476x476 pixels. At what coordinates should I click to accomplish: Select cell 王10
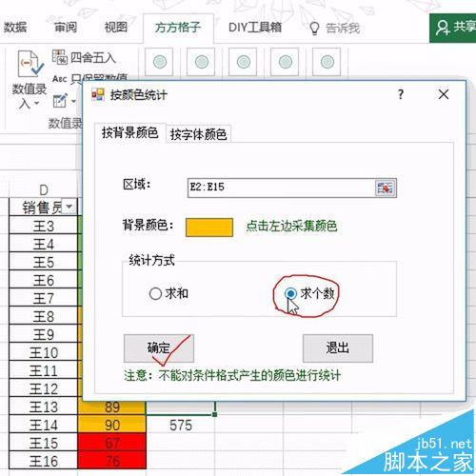click(x=44, y=351)
